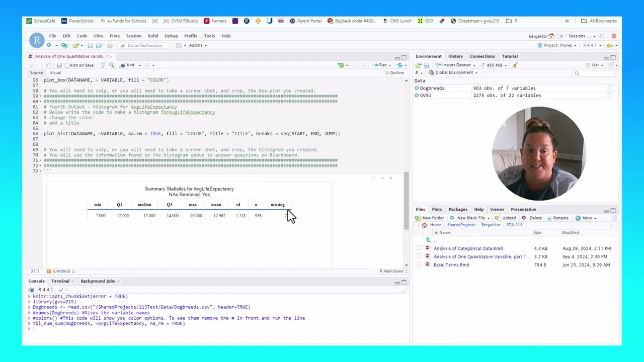Screen dimensions: 644x362
Task: Go to parent directory green arrow
Action: 428,240
